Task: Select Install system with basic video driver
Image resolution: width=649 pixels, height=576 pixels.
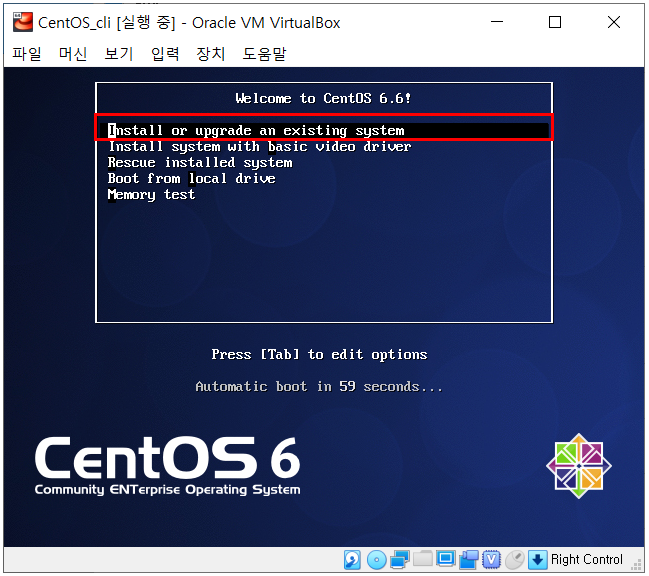Action: click(x=260, y=146)
